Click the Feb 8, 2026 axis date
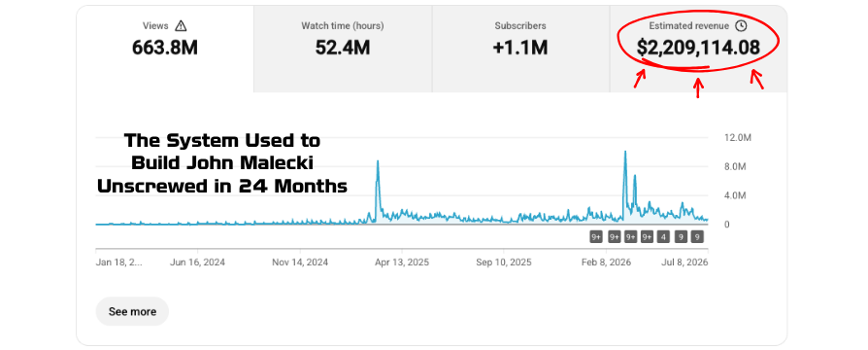868x350 pixels. [x=606, y=262]
